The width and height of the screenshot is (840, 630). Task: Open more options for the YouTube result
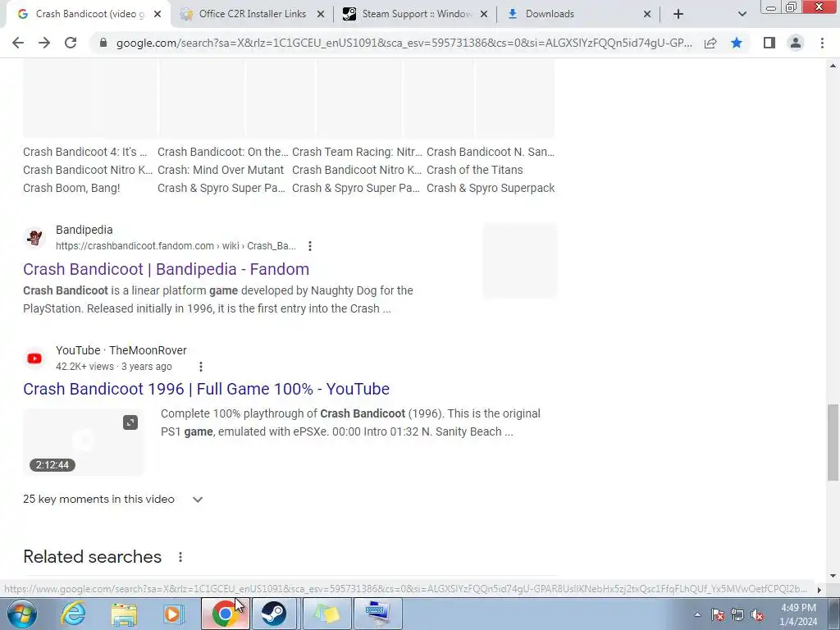(x=200, y=367)
